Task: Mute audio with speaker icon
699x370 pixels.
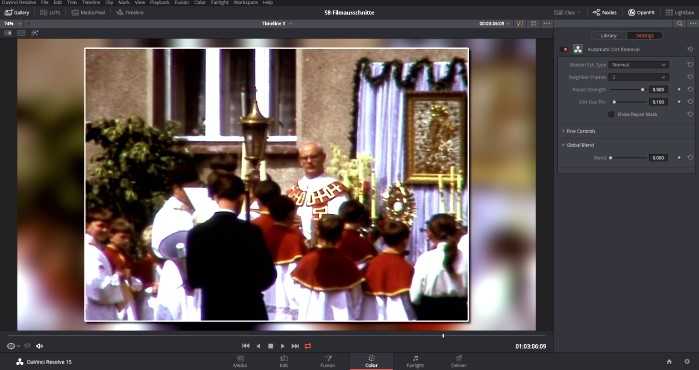Action: pos(39,346)
